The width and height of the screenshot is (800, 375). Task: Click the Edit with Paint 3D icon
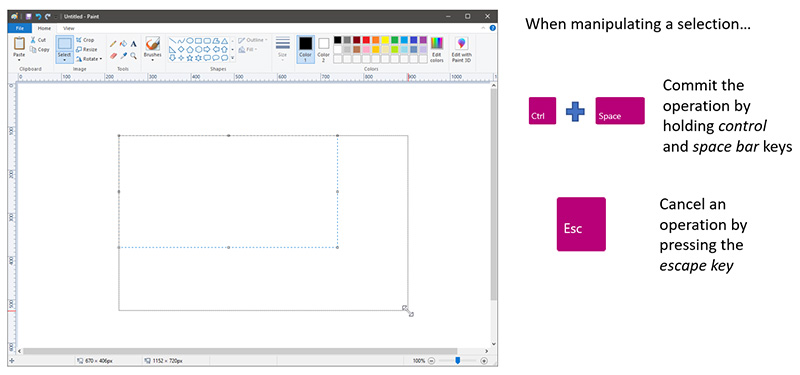tap(461, 49)
